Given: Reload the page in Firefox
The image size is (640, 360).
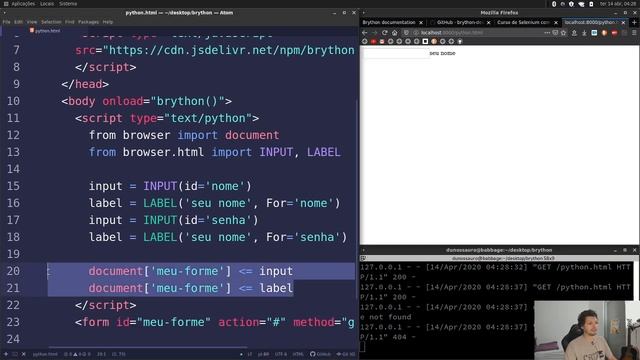Looking at the screenshot, I should [384, 33].
